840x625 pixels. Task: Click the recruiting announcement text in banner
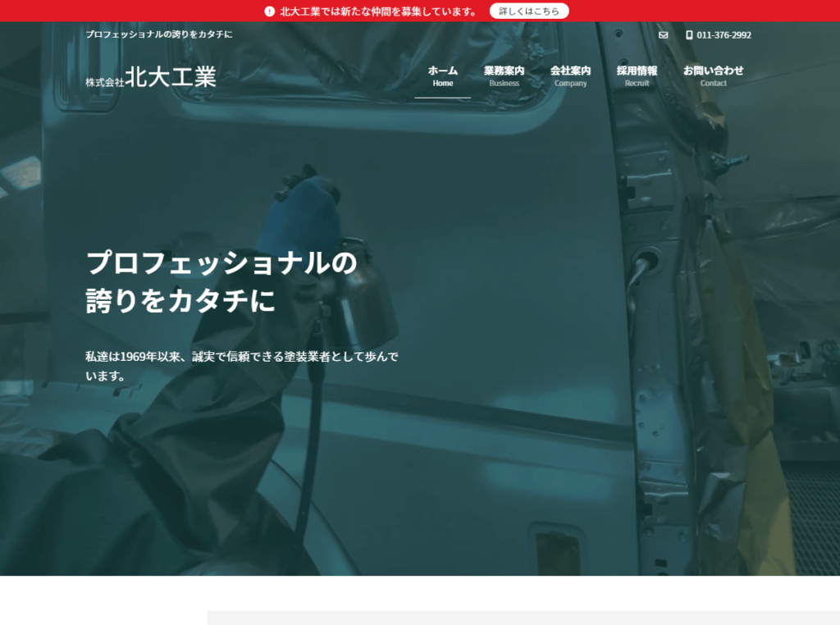[378, 11]
